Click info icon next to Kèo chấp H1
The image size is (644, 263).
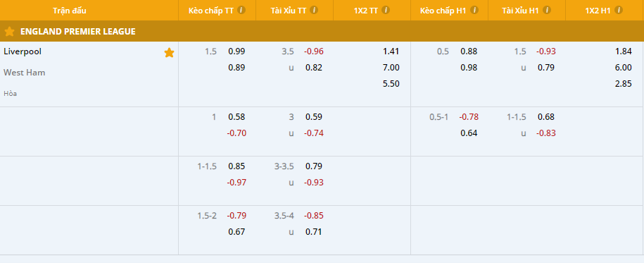[474, 11]
